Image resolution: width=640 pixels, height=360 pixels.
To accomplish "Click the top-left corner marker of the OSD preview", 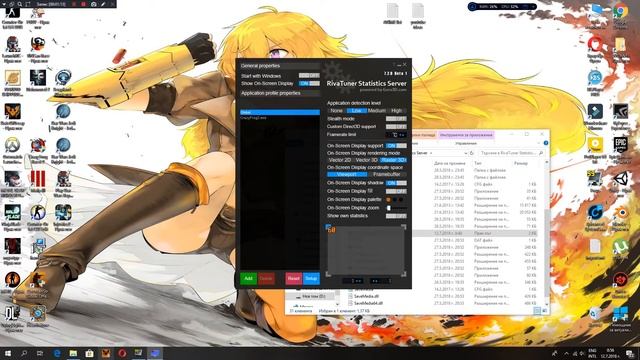I will [329, 227].
